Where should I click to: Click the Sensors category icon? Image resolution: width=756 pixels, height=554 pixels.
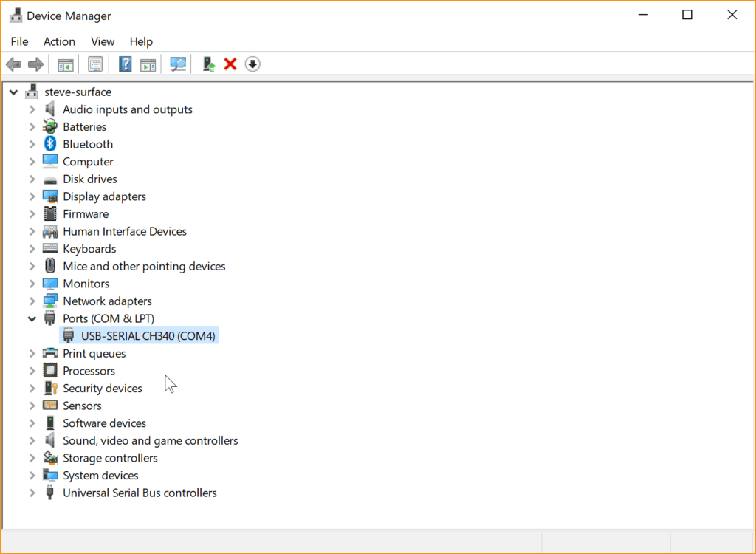coord(50,406)
